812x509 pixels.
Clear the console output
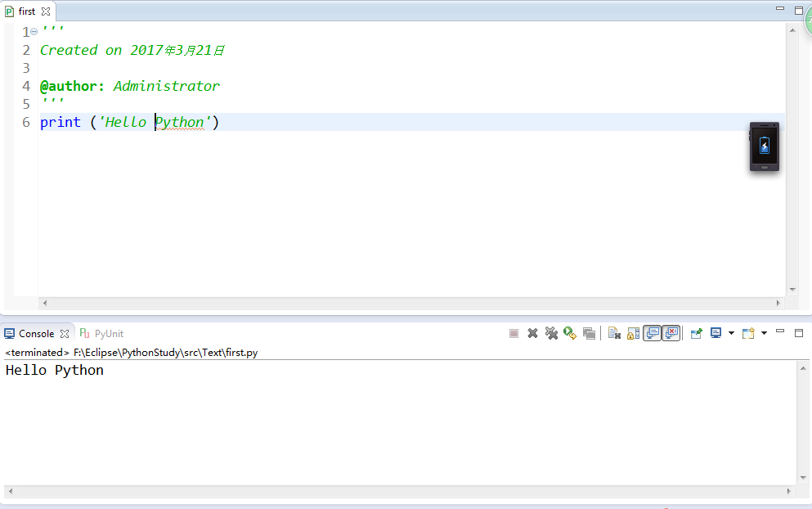tap(614, 333)
